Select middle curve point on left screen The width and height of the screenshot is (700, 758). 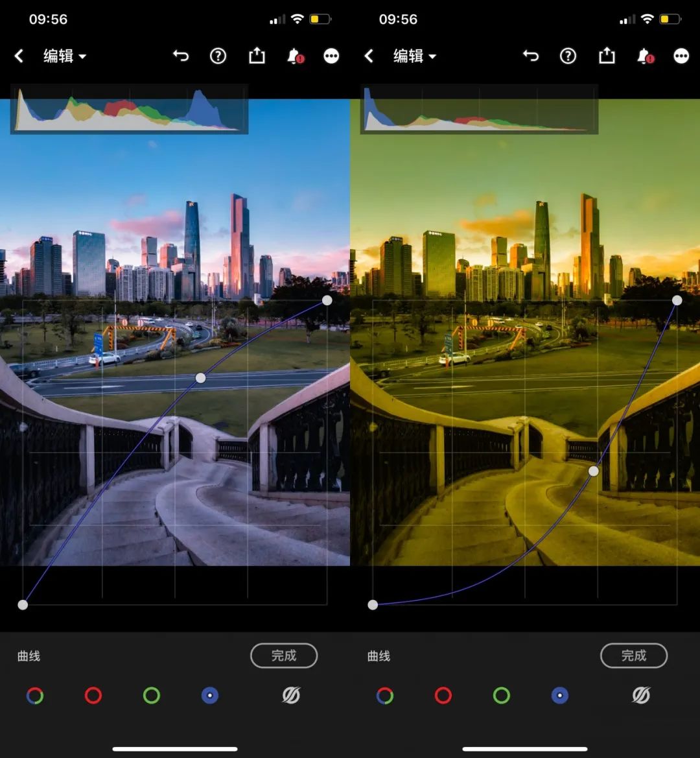[200, 378]
